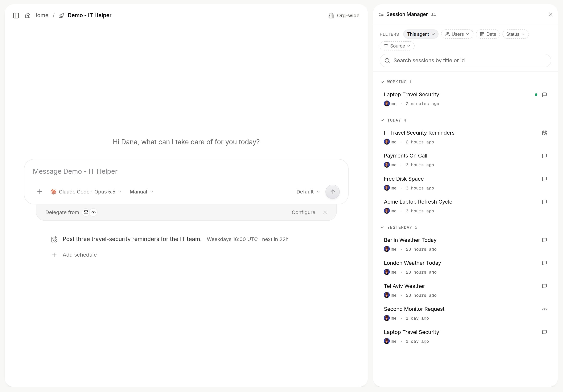Collapse the TODAY sessions group
This screenshot has width=563, height=392.
pos(382,120)
